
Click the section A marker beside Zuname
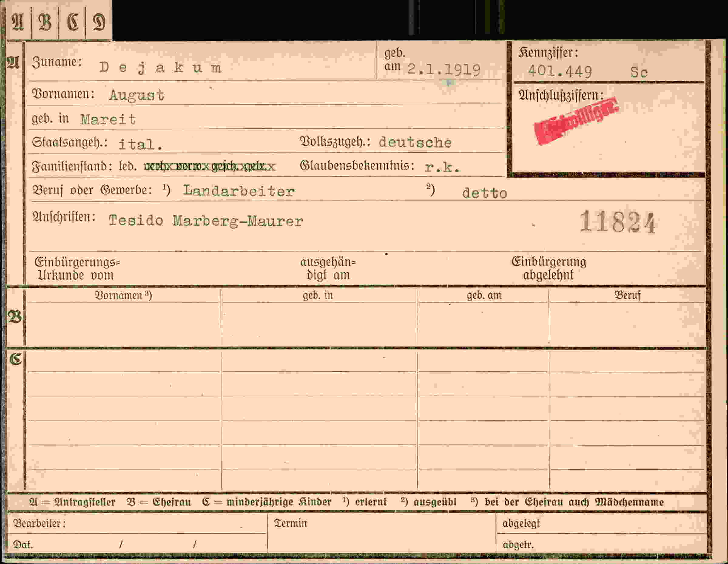13,62
